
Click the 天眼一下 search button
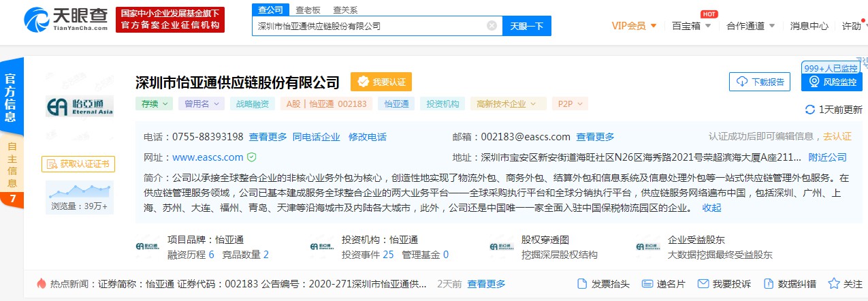coord(527,26)
